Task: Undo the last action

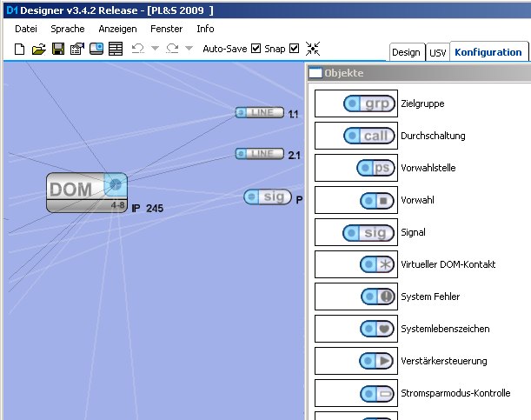Action: coord(138,49)
